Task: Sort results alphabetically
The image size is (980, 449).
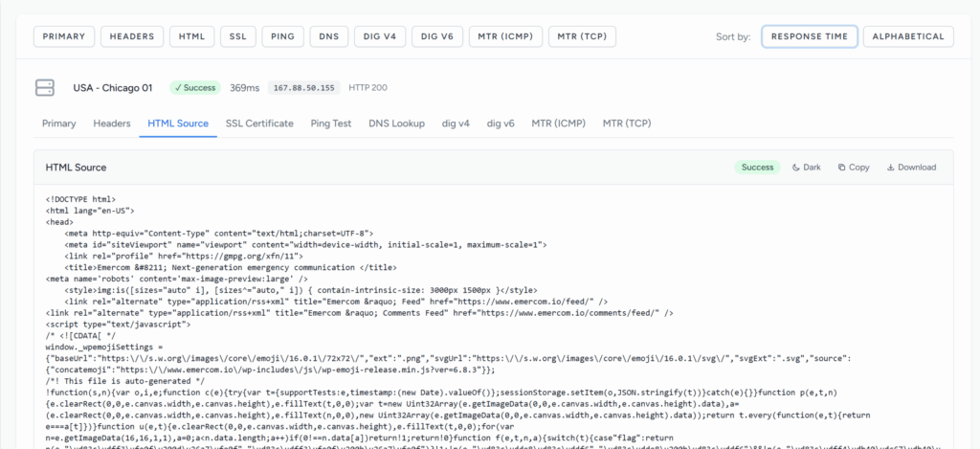Action: click(x=908, y=36)
